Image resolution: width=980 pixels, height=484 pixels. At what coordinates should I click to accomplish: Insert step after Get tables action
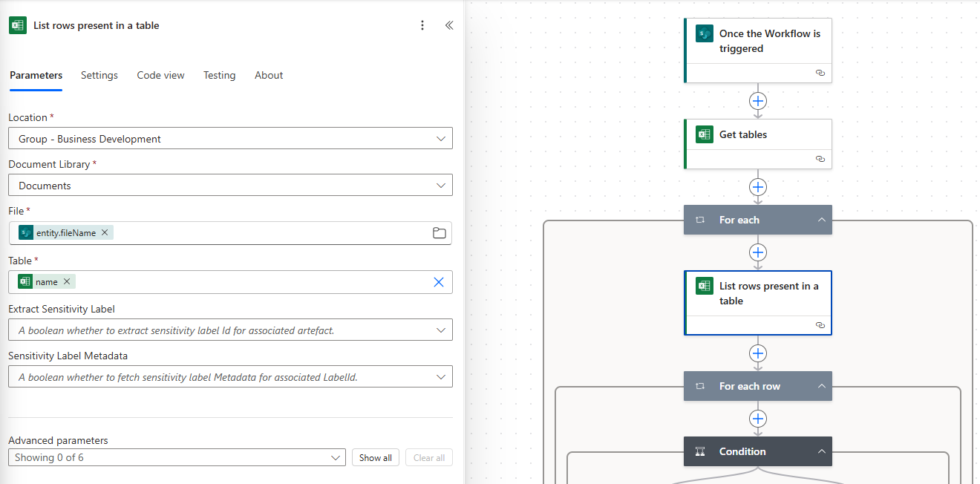point(757,187)
